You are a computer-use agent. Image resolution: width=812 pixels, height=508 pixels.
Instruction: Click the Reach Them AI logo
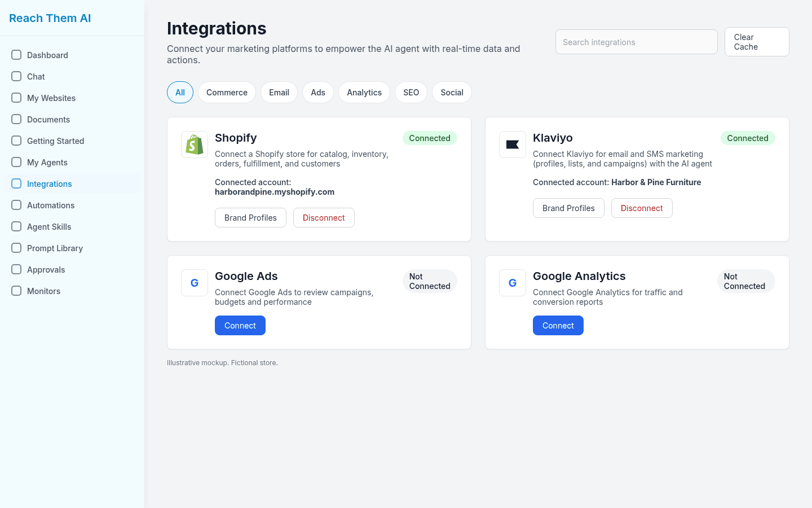click(50, 18)
